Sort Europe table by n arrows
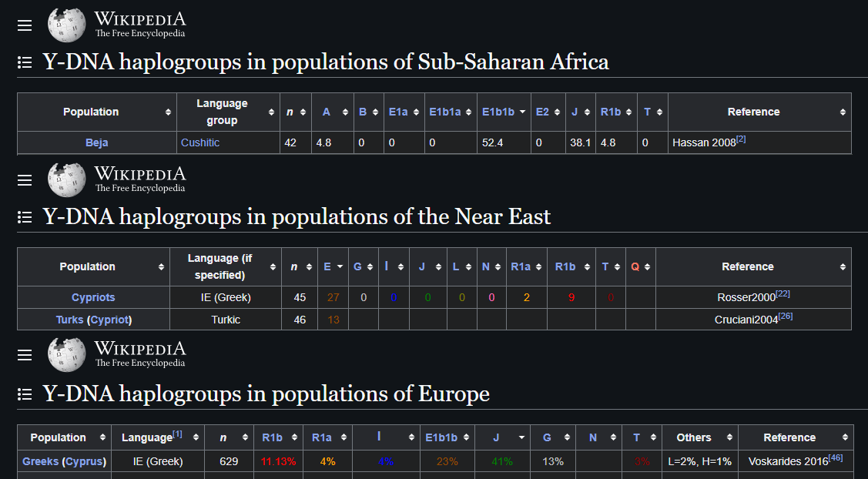This screenshot has height=479, width=868. coord(245,438)
